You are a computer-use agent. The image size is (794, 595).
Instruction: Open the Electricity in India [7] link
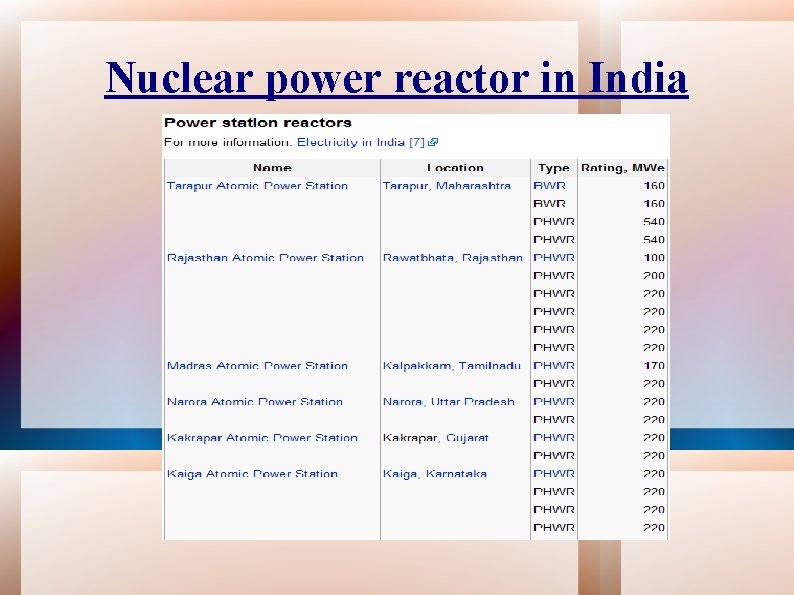coord(361,142)
